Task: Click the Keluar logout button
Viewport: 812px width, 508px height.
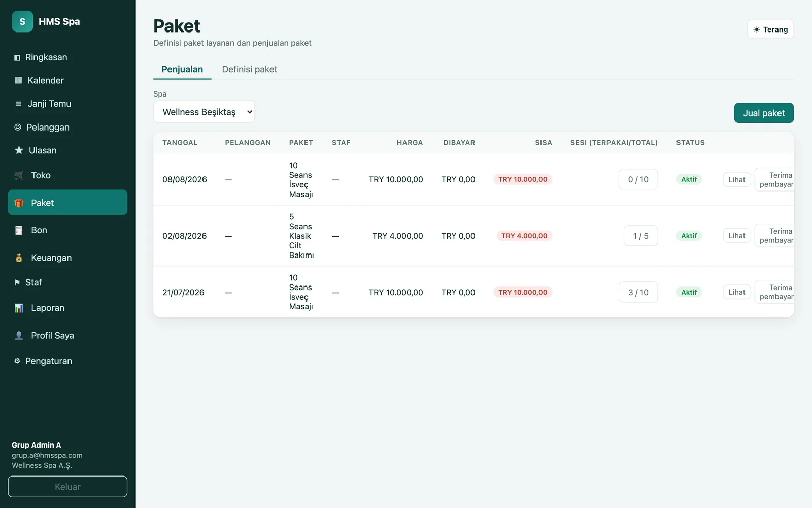Action: click(67, 487)
